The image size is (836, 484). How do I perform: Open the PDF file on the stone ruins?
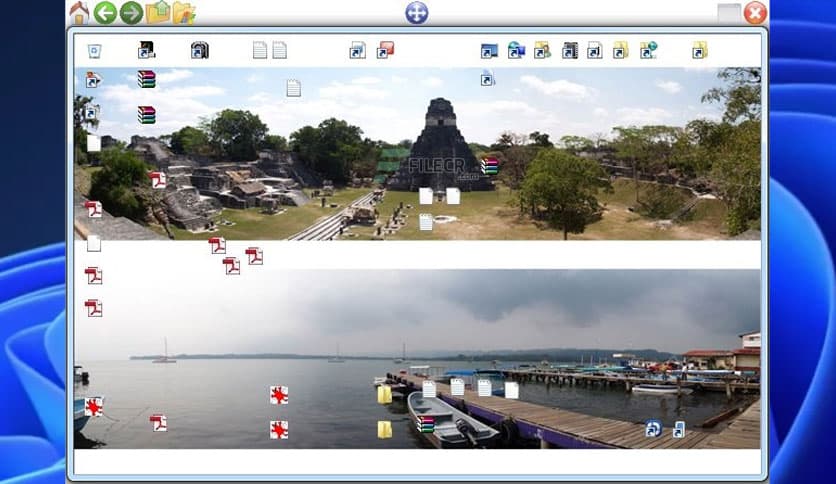click(157, 180)
